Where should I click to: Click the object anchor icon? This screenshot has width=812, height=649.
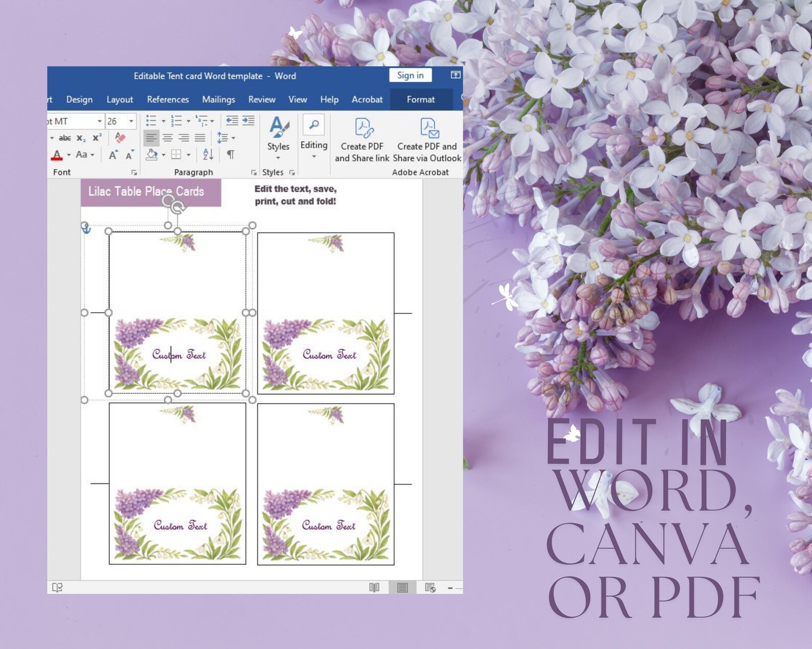86,228
